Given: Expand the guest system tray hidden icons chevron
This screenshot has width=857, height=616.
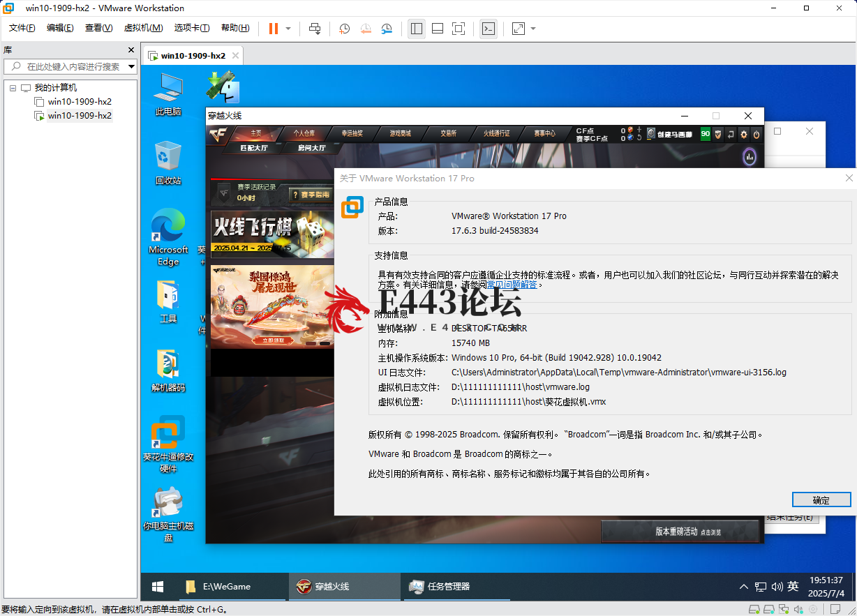Looking at the screenshot, I should click(745, 587).
